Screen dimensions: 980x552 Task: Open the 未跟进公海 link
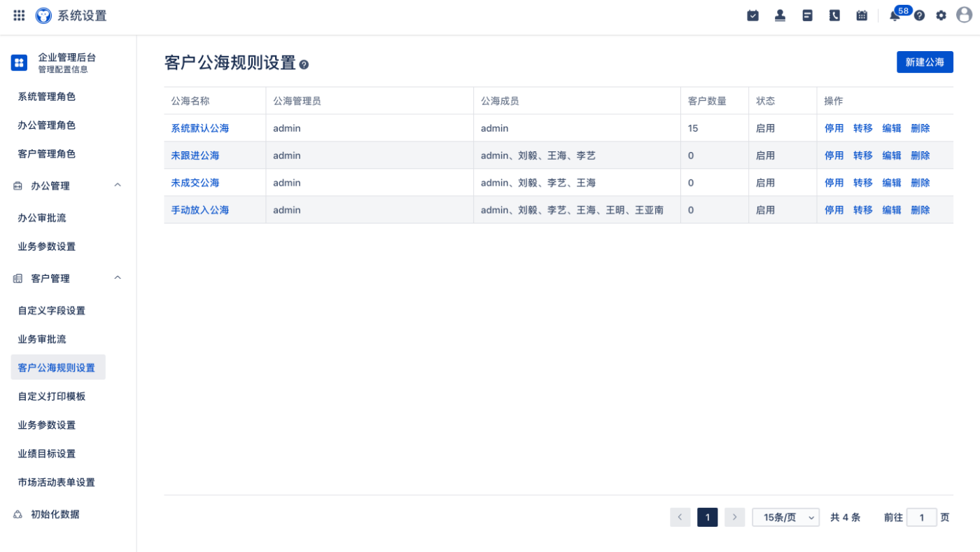[x=195, y=156]
